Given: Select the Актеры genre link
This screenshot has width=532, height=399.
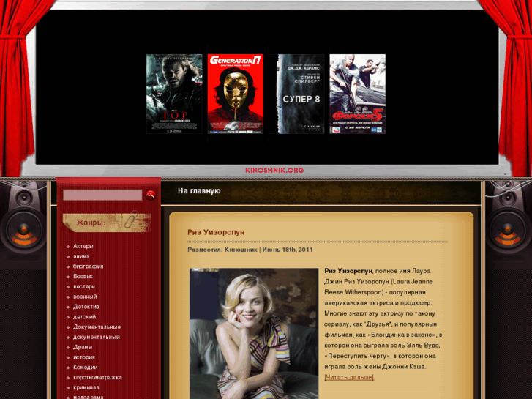Looking at the screenshot, I should click(83, 246).
